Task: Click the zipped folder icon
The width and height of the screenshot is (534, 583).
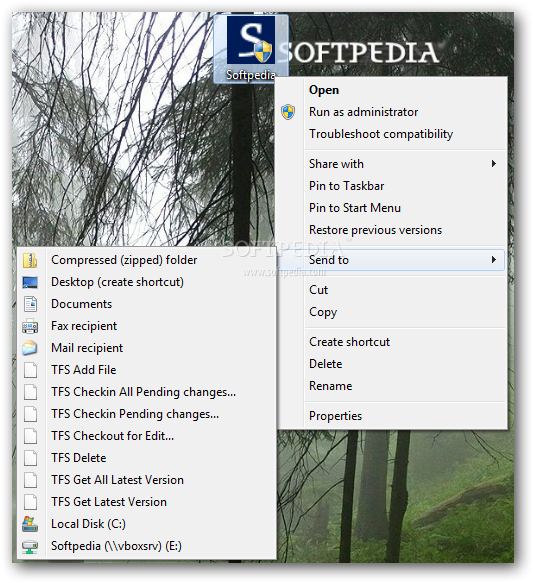Action: tap(30, 260)
